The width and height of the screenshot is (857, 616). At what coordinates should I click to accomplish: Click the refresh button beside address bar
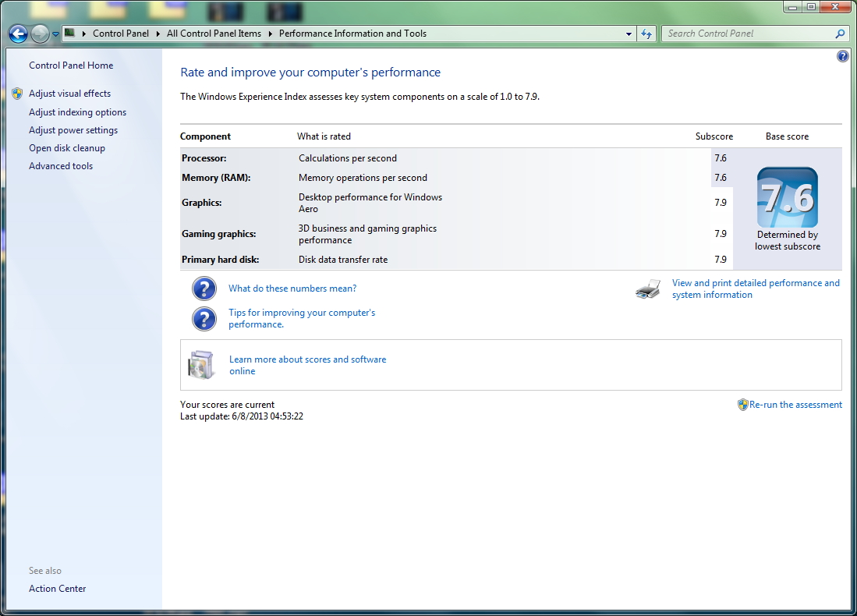pyautogui.click(x=646, y=34)
